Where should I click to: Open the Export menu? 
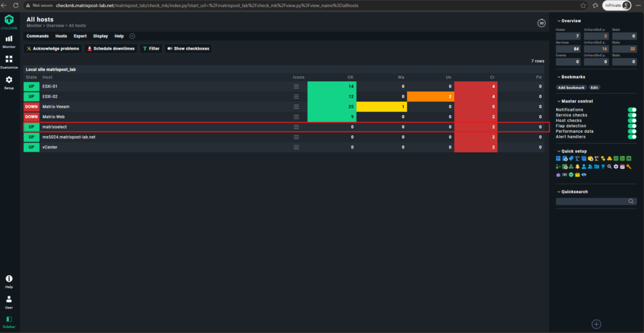point(80,36)
